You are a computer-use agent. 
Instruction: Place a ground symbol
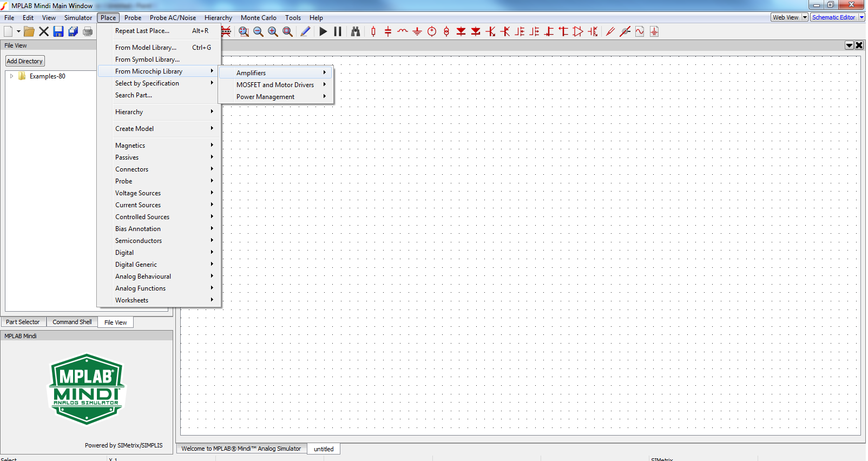point(417,31)
